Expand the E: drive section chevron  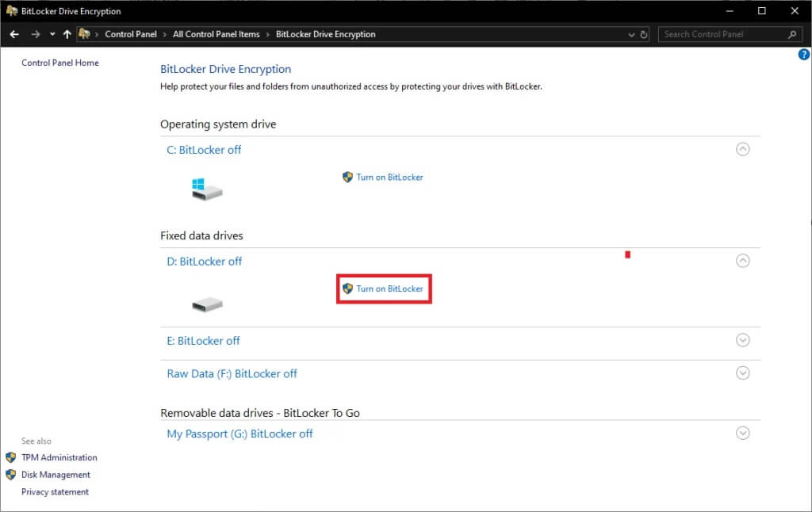pyautogui.click(x=742, y=340)
